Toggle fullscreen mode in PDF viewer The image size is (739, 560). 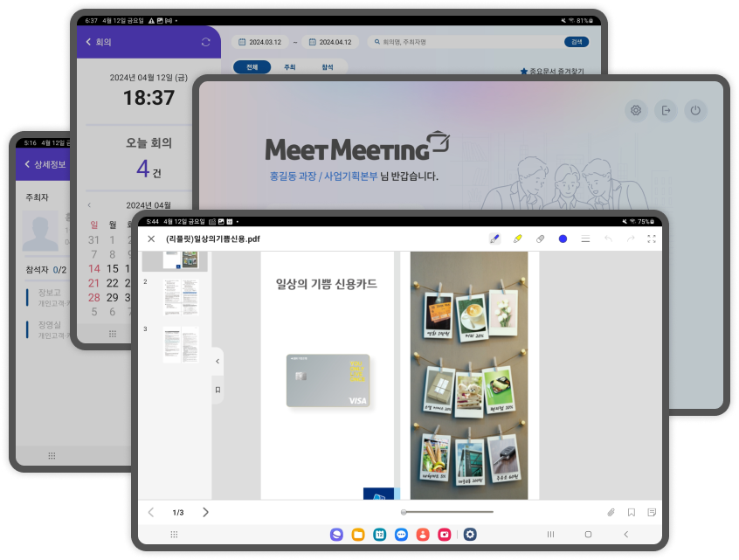click(x=652, y=239)
